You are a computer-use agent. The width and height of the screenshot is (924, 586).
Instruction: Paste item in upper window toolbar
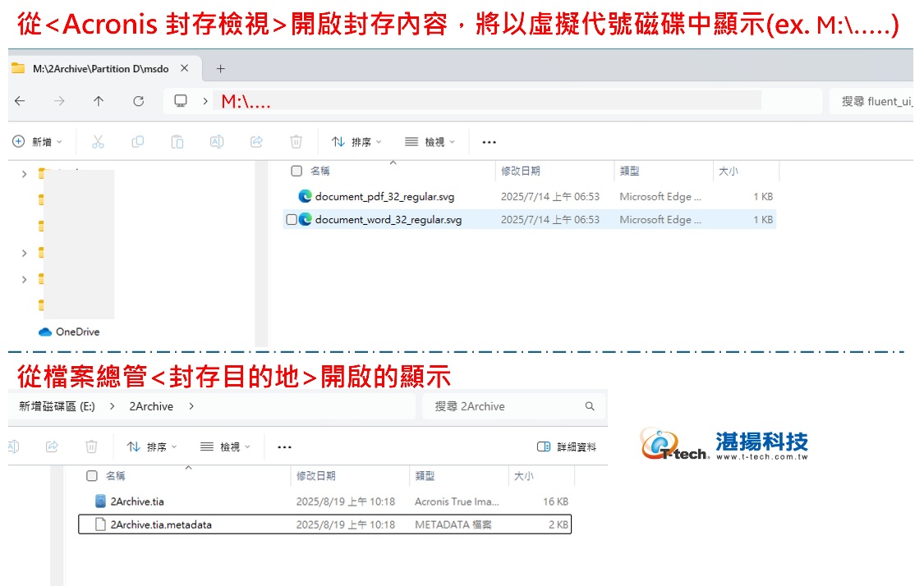[x=177, y=142]
